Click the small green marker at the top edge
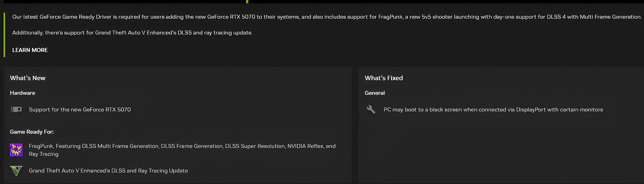Viewport: 644px width, 184px height. pos(247,2)
